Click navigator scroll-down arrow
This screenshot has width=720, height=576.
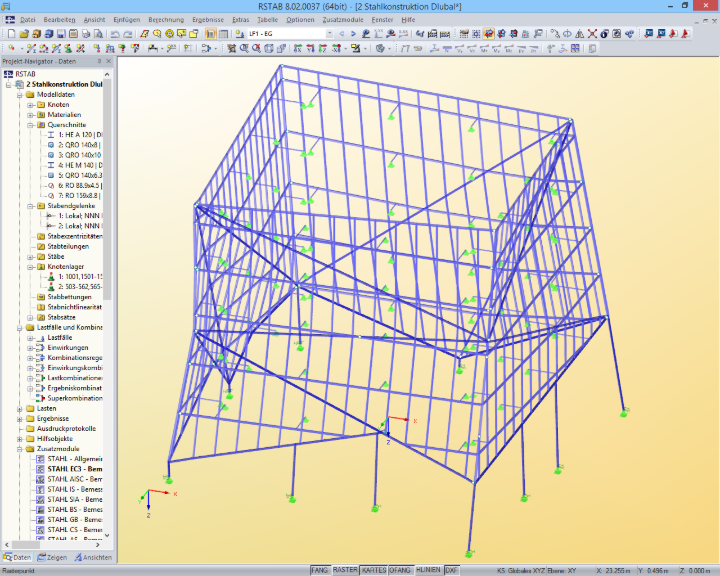click(x=107, y=535)
